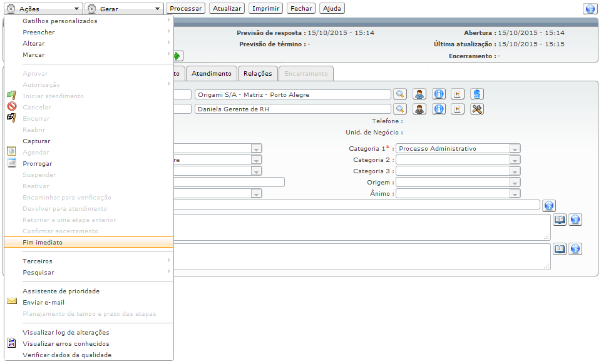Click the person icon beside Daniela Gerente de RH

pyautogui.click(x=419, y=109)
